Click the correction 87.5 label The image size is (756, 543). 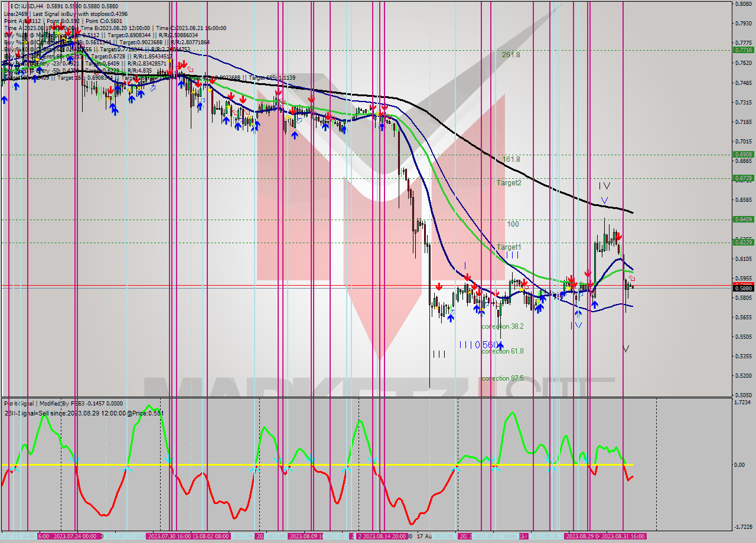coord(503,378)
